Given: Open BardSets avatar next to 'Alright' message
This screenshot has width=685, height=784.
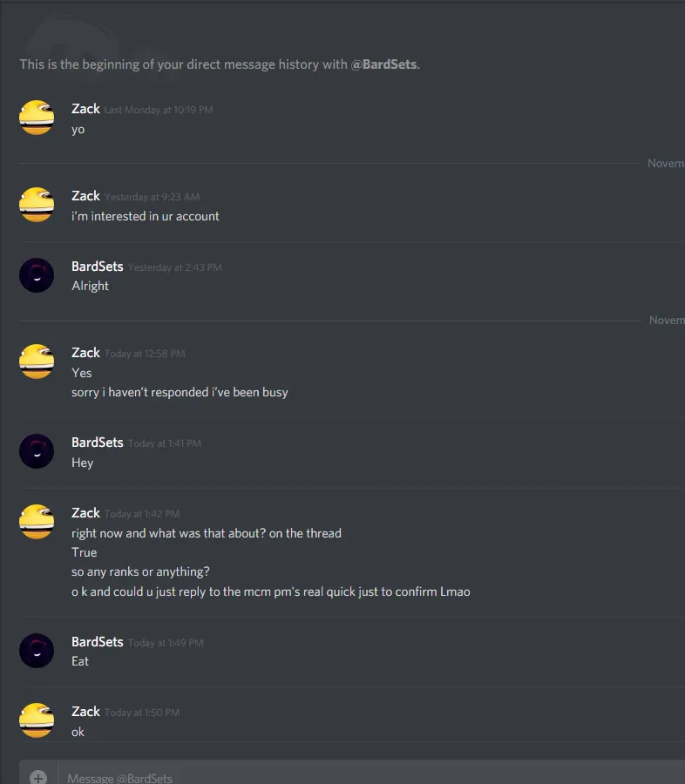Looking at the screenshot, I should (x=37, y=275).
